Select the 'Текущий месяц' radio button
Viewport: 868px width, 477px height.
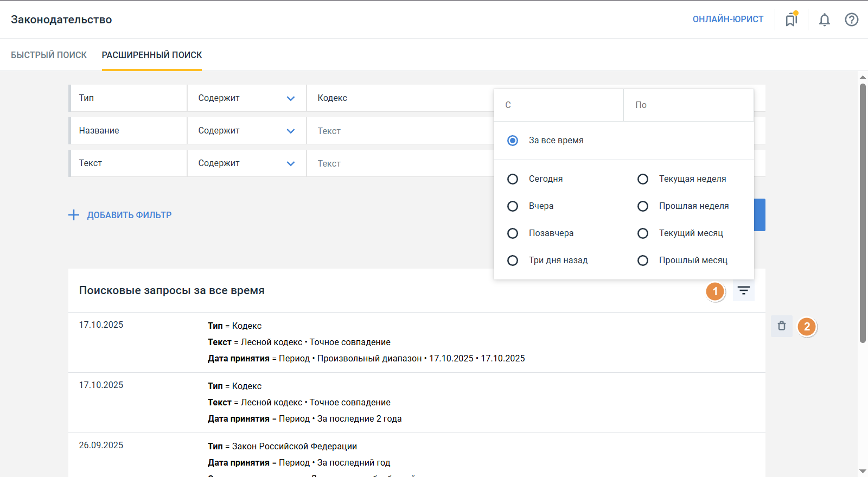click(643, 233)
